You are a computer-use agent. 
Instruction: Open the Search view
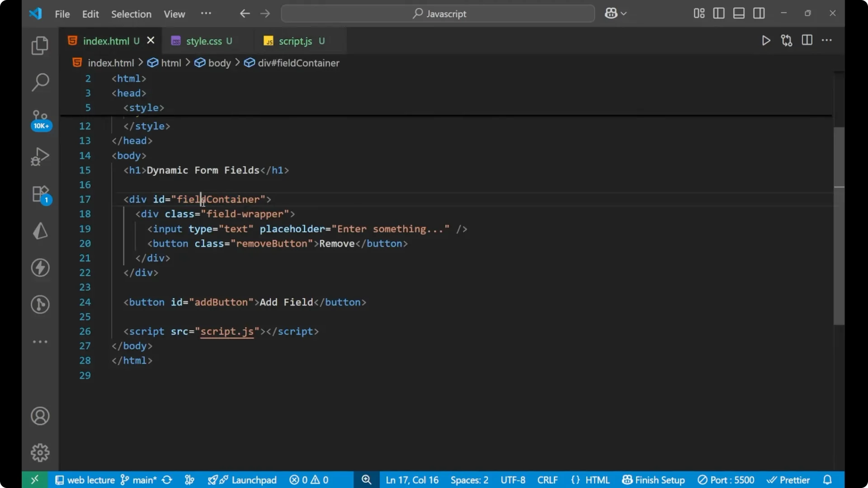(39, 82)
